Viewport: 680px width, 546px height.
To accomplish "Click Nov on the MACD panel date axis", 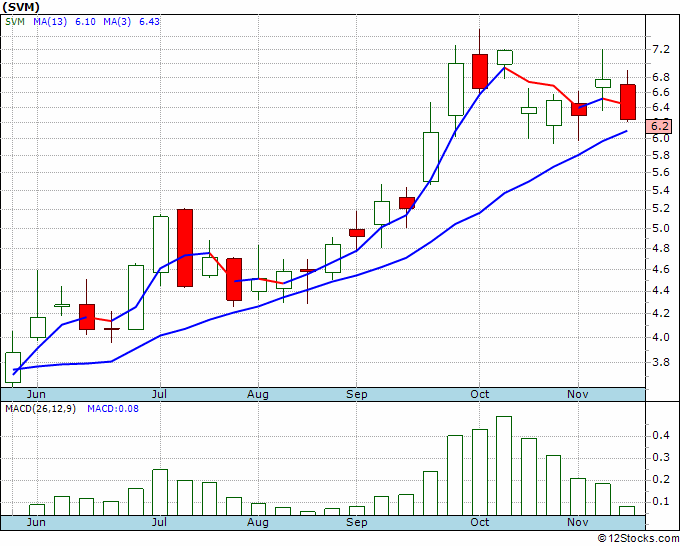I will pos(578,522).
